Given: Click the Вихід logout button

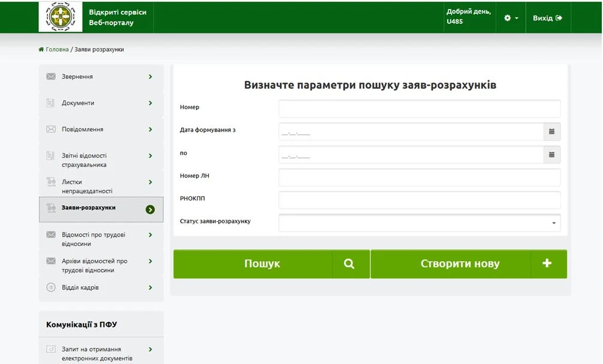Looking at the screenshot, I should click(547, 17).
